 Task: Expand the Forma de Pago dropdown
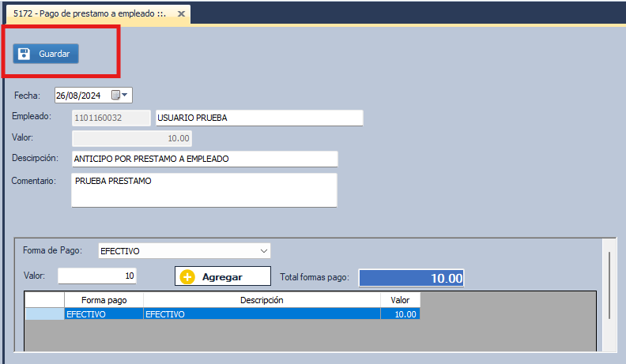(x=263, y=251)
